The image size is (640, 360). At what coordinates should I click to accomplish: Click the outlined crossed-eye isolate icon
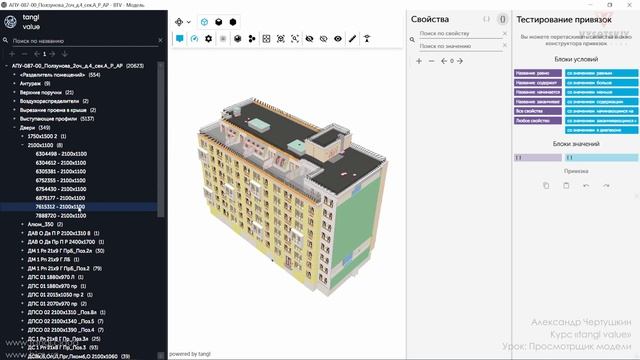pyautogui.click(x=324, y=39)
